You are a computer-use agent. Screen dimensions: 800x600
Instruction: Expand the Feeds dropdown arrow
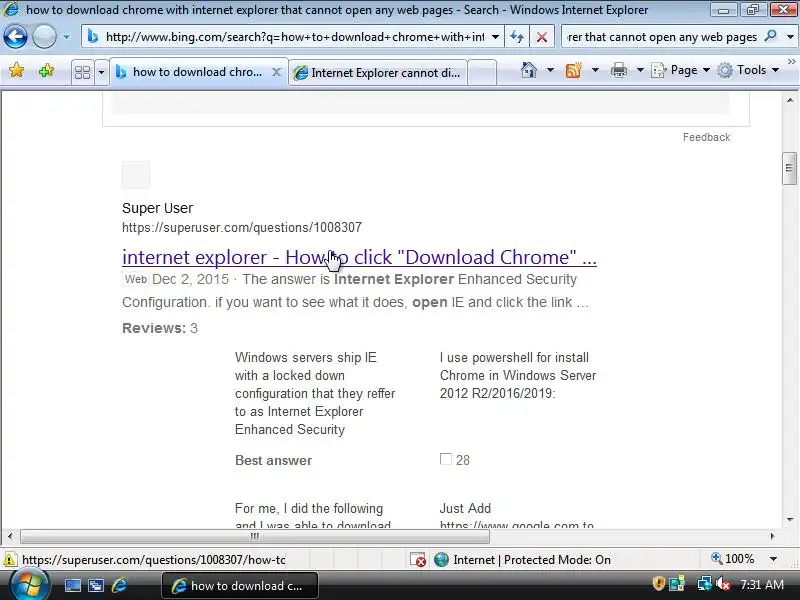(x=595, y=70)
